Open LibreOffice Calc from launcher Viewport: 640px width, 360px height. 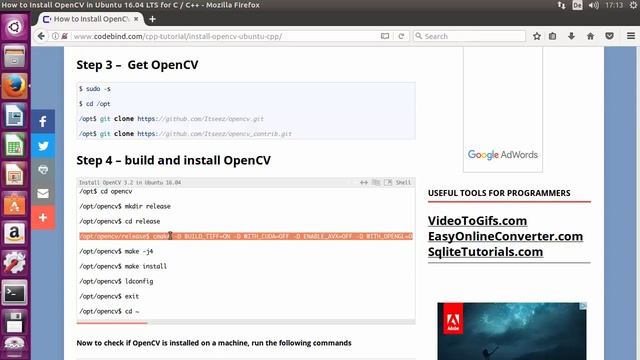[x=14, y=145]
